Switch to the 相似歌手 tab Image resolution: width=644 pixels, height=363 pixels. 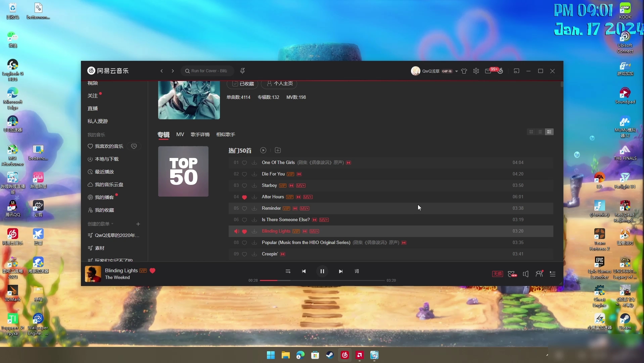pos(225,134)
